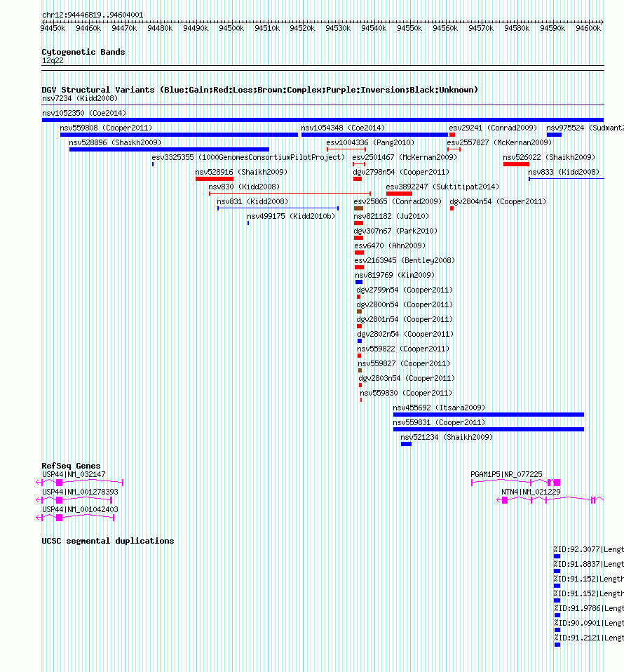Click esv25865 (Conrad2009) label

click(x=398, y=201)
